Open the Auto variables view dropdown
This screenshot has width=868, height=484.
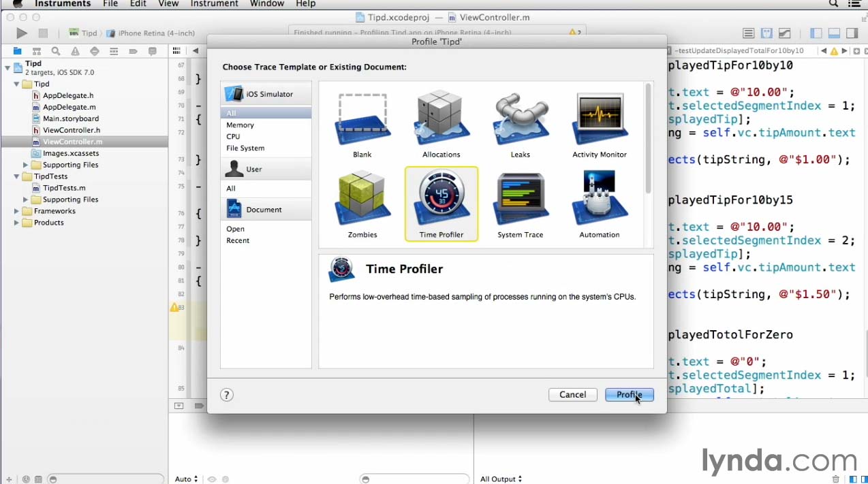click(186, 479)
